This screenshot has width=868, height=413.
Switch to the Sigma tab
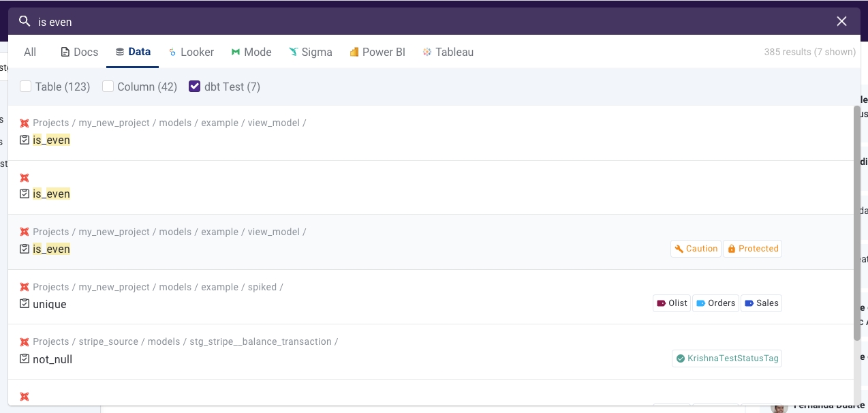click(x=311, y=52)
